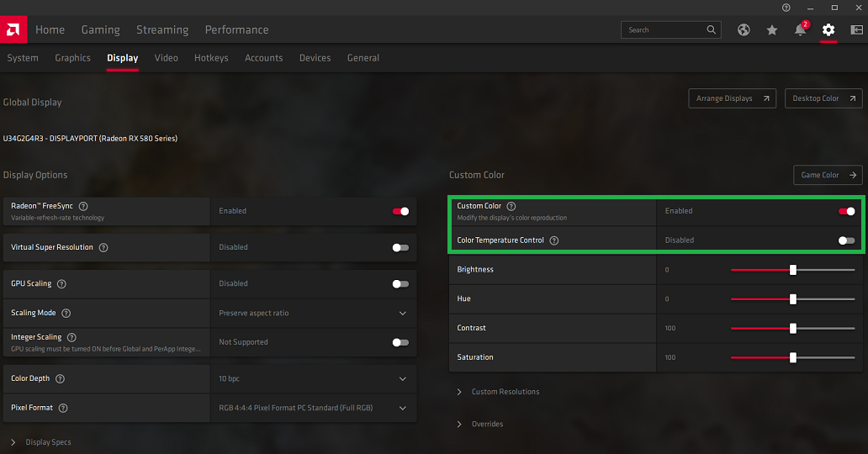Click Arrange Displays button
Screen dimensions: 868x454
(x=732, y=98)
